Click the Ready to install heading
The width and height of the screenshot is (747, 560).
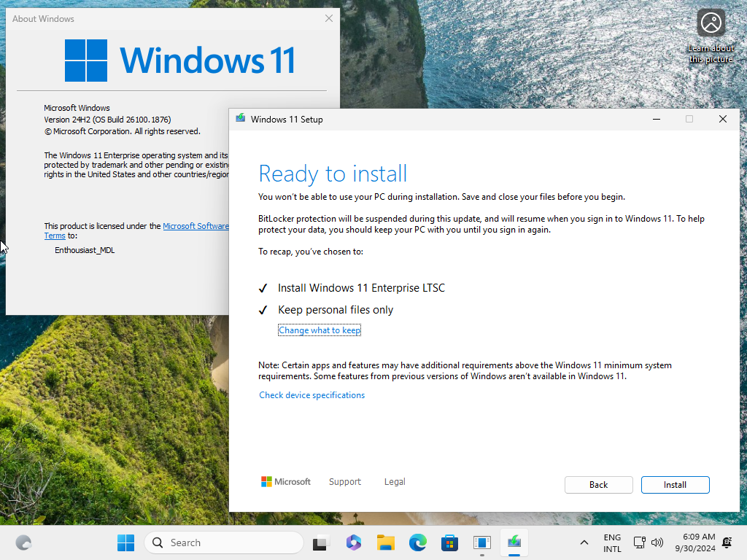coord(333,174)
